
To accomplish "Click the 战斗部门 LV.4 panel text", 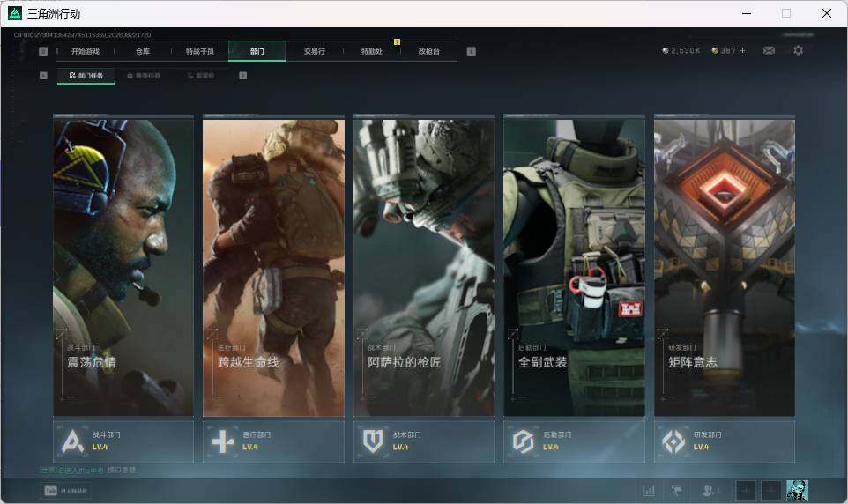I will pos(106,441).
